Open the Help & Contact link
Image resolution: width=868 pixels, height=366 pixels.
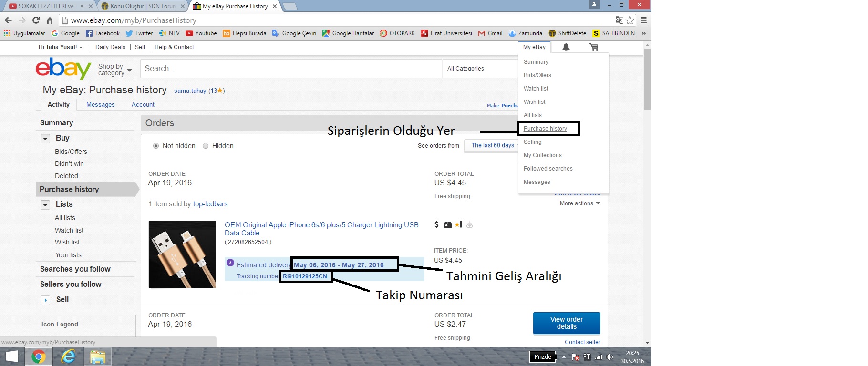[x=174, y=47]
